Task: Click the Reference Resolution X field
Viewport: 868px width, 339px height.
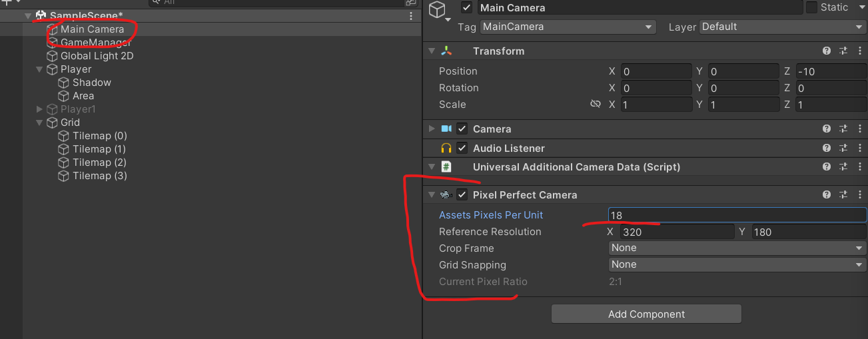Action: tap(676, 232)
